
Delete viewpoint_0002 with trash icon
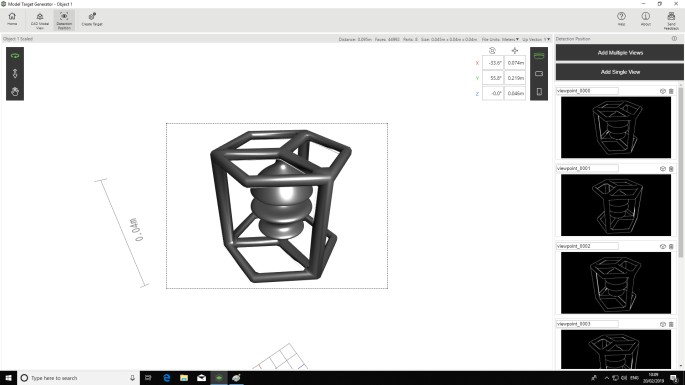(671, 246)
